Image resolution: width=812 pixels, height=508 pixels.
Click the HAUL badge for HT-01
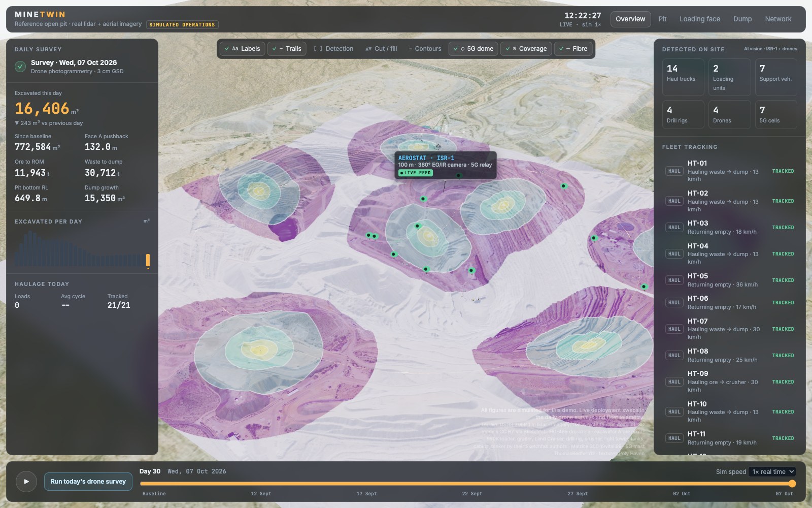(x=674, y=171)
